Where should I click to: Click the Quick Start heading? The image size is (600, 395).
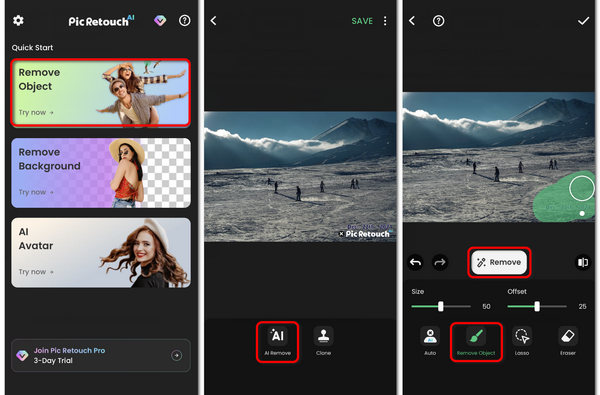(32, 48)
